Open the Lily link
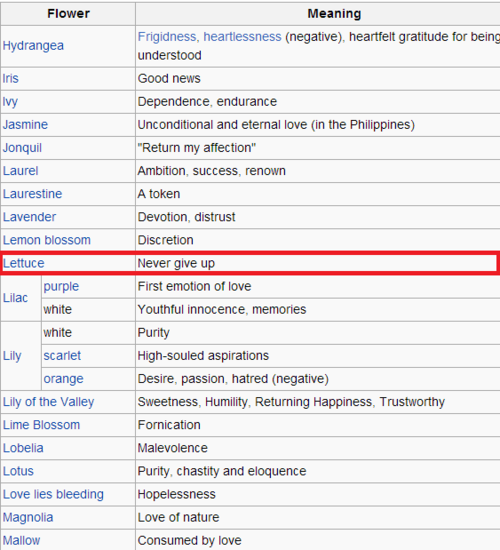 pyautogui.click(x=12, y=356)
